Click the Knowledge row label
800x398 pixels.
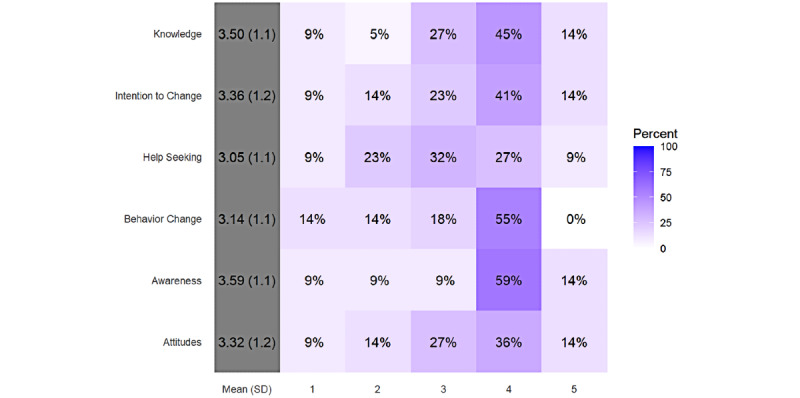click(178, 35)
